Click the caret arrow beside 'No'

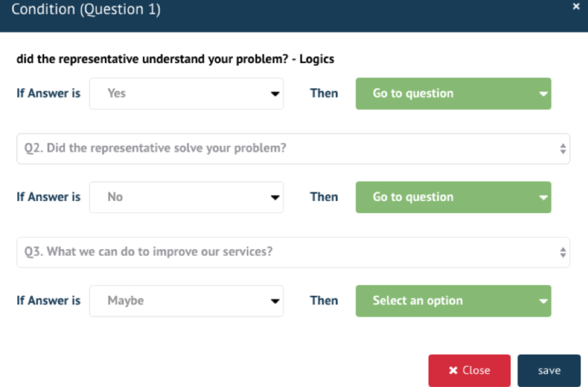click(x=275, y=198)
